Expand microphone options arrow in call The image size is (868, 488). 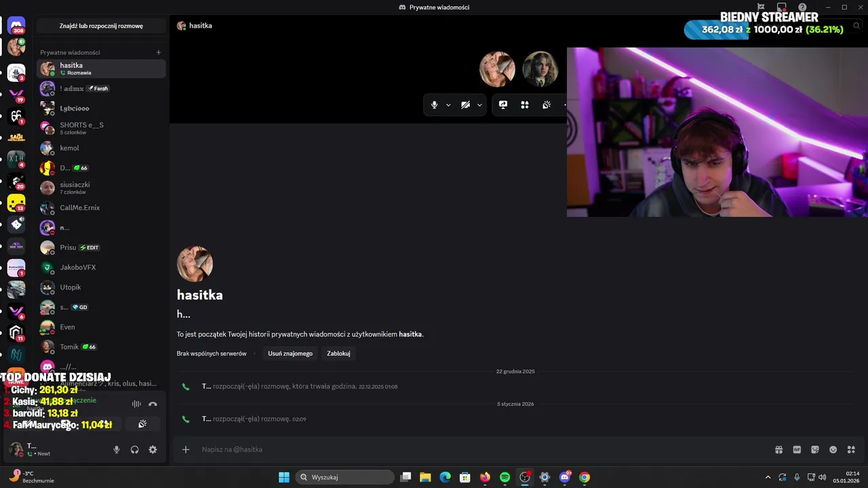coord(448,105)
